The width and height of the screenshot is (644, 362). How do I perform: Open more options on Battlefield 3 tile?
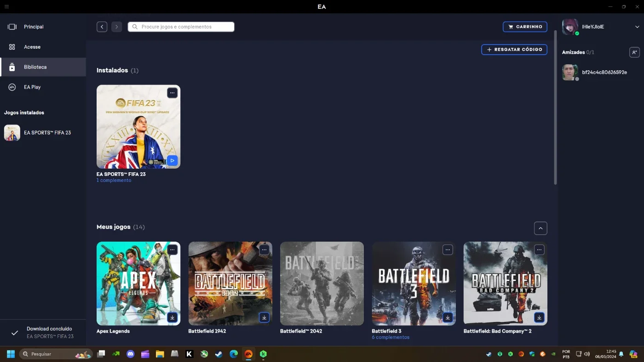(x=448, y=250)
